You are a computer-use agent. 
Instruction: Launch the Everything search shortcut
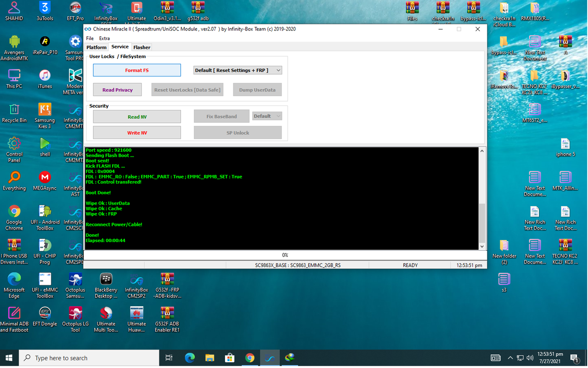[14, 181]
